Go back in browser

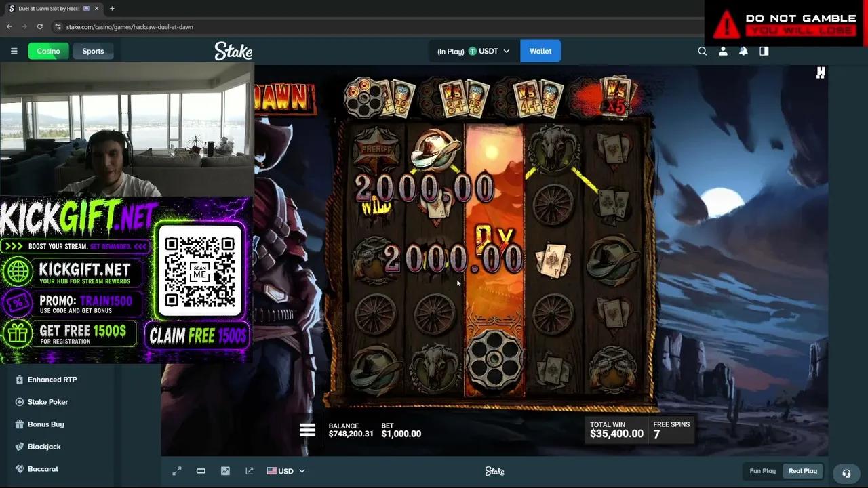coord(9,26)
